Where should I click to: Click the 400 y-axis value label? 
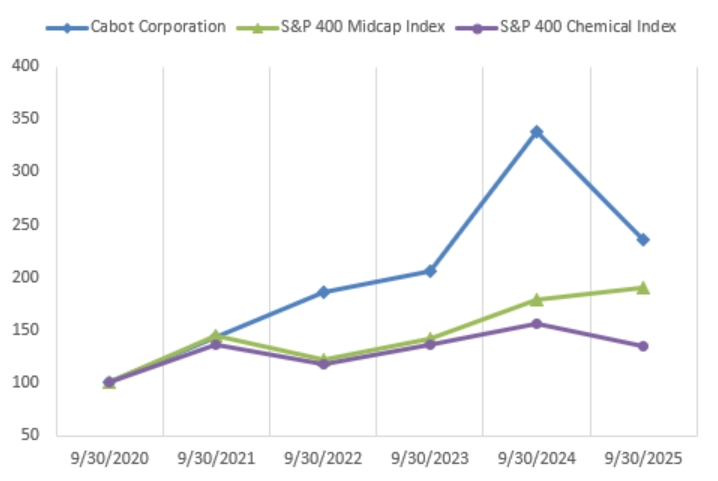click(x=25, y=66)
